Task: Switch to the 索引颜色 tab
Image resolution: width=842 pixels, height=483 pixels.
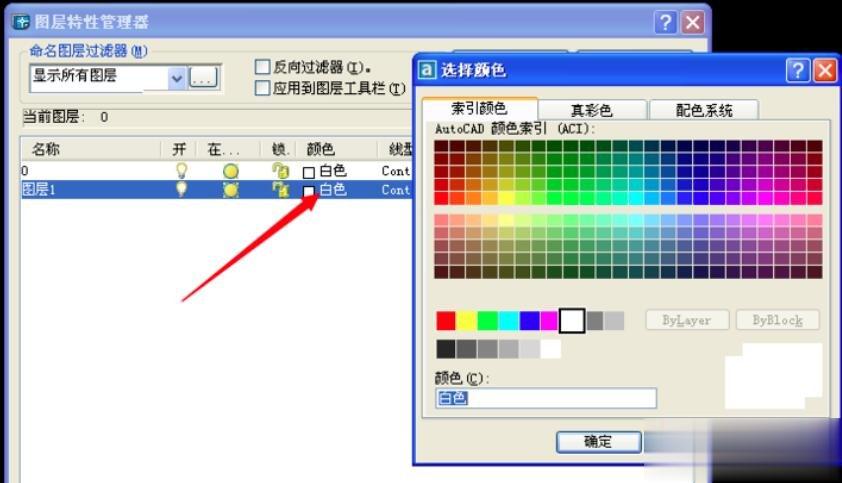Action: pos(480,109)
